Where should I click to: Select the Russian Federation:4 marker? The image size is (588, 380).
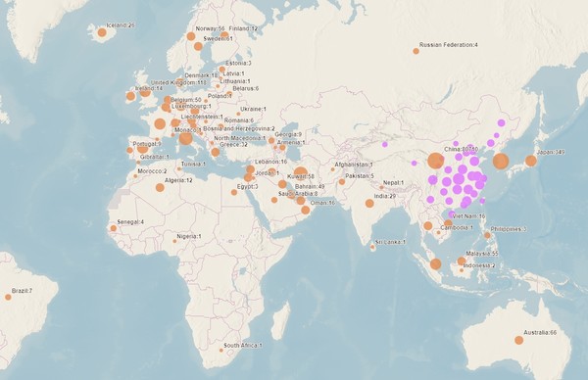(416, 51)
